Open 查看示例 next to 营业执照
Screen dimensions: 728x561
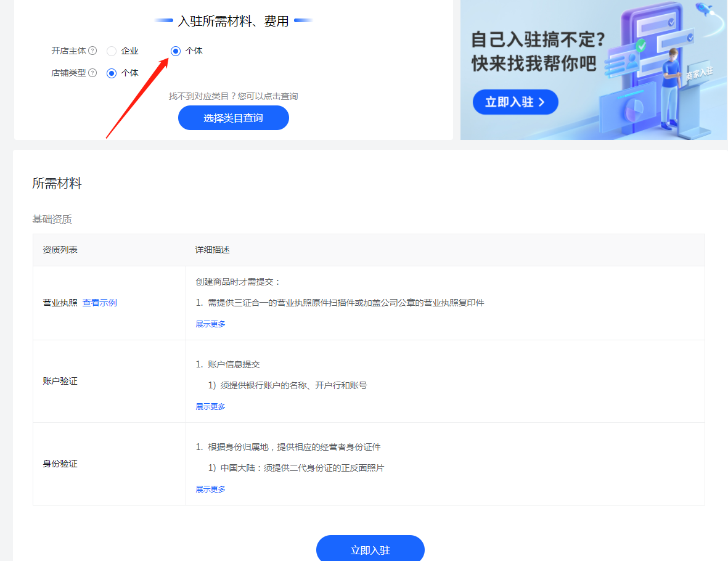[99, 302]
